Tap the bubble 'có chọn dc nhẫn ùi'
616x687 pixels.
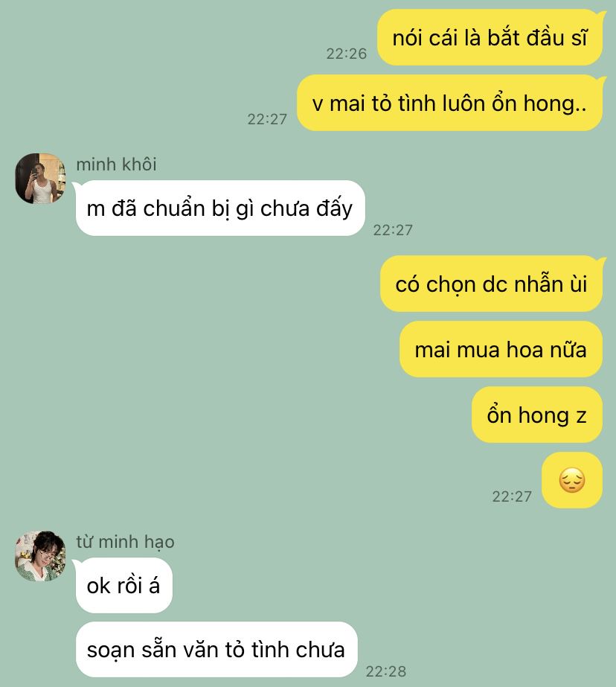point(491,284)
